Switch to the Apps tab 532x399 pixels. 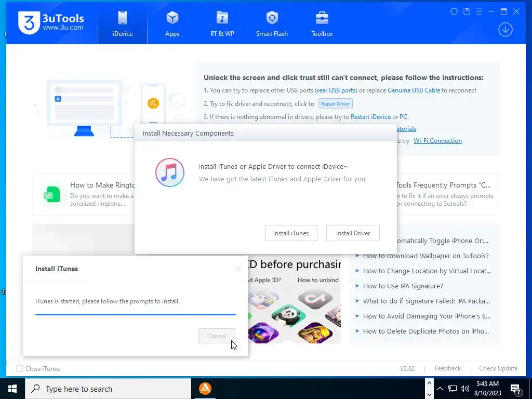pyautogui.click(x=172, y=24)
